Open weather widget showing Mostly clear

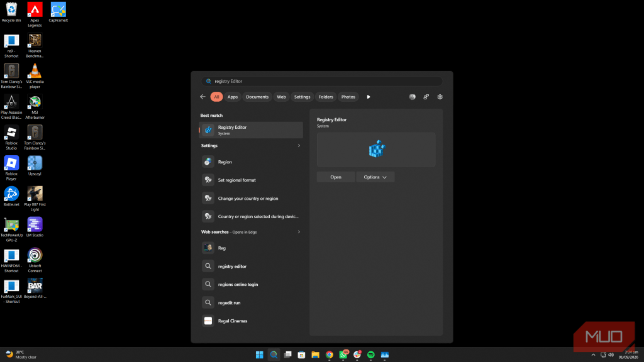[x=21, y=354]
